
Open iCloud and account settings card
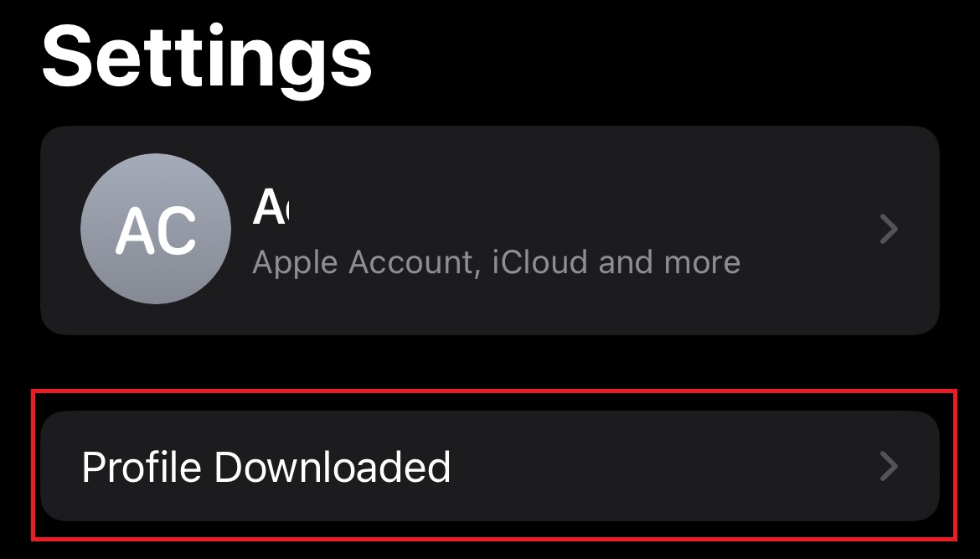pyautogui.click(x=489, y=230)
